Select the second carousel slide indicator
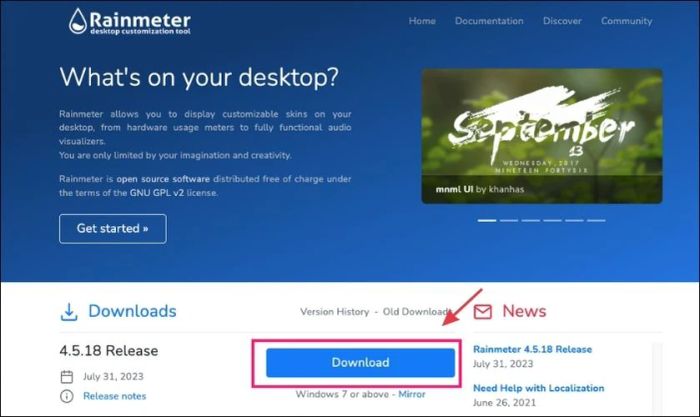 pos(508,221)
